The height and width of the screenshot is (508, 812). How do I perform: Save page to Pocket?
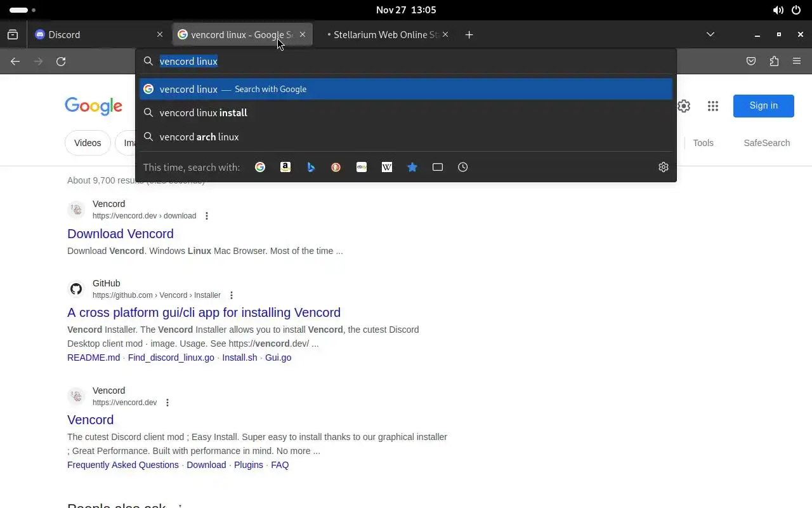tap(751, 62)
